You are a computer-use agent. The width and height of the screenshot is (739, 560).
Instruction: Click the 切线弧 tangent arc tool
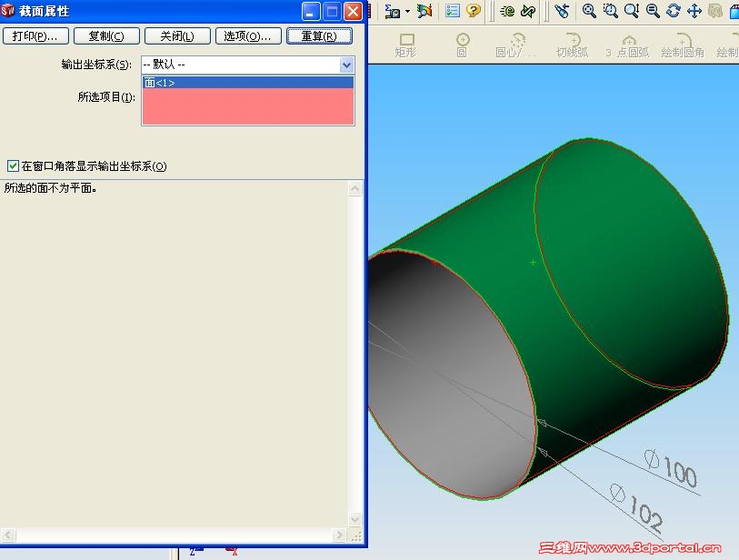coord(573,45)
